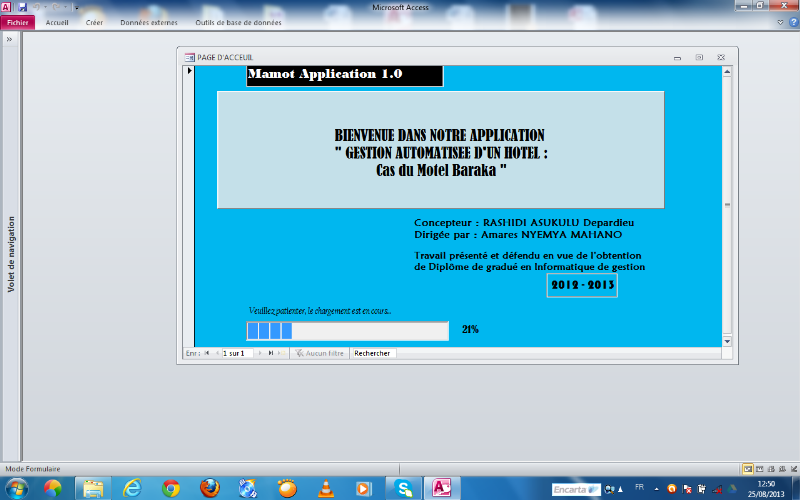This screenshot has width=800, height=500.
Task: Click the form scrollbar up arrow
Action: [727, 71]
